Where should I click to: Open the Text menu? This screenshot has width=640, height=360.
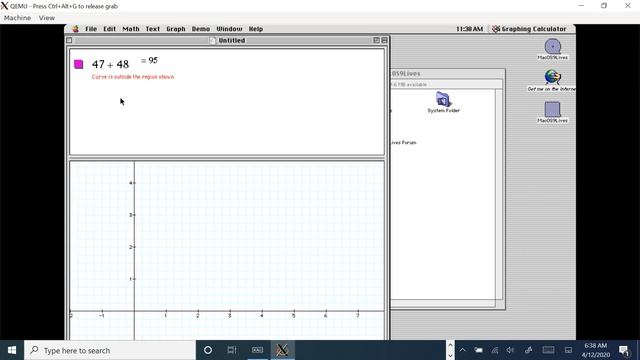pyautogui.click(x=153, y=29)
